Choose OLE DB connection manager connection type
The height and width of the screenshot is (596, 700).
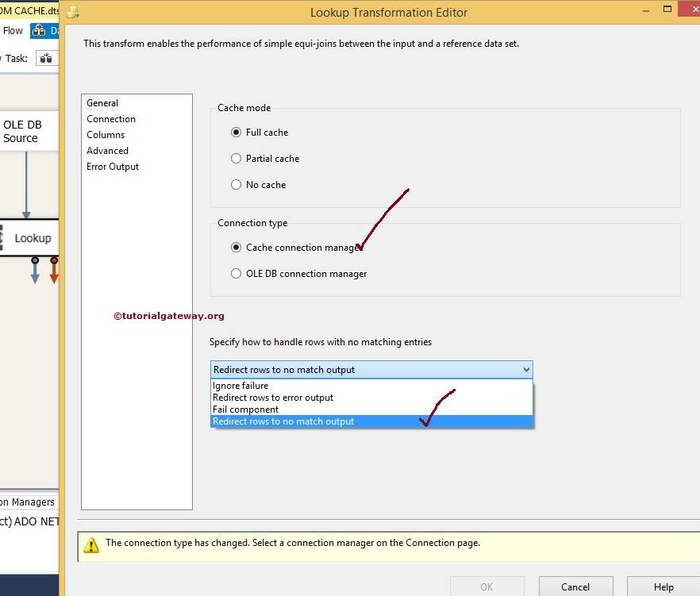tap(236, 273)
